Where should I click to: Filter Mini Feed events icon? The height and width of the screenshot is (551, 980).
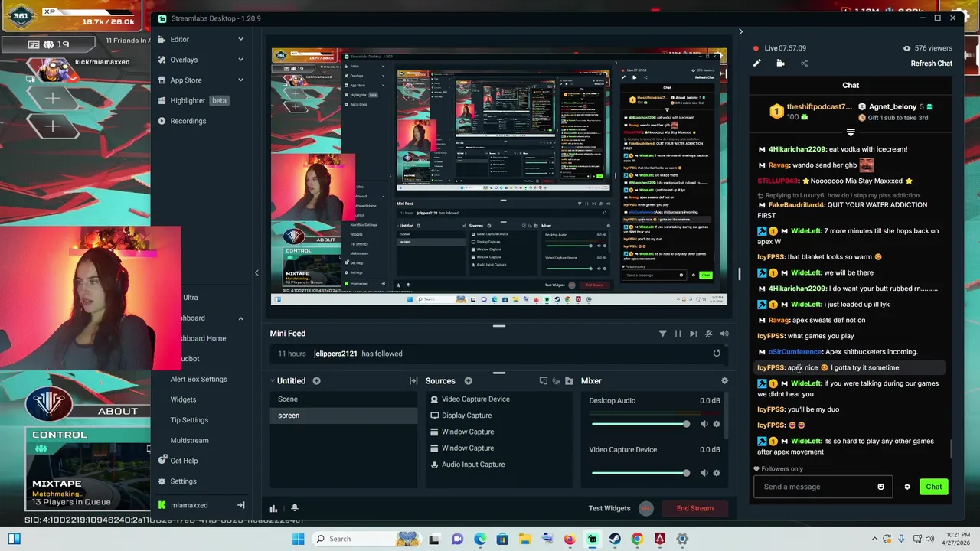663,334
